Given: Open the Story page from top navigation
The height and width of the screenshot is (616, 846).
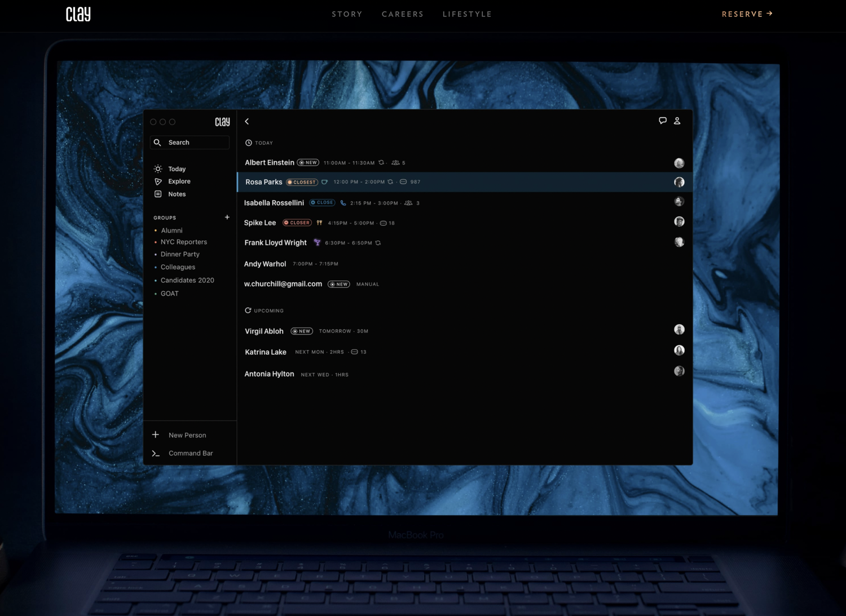Looking at the screenshot, I should (x=347, y=14).
